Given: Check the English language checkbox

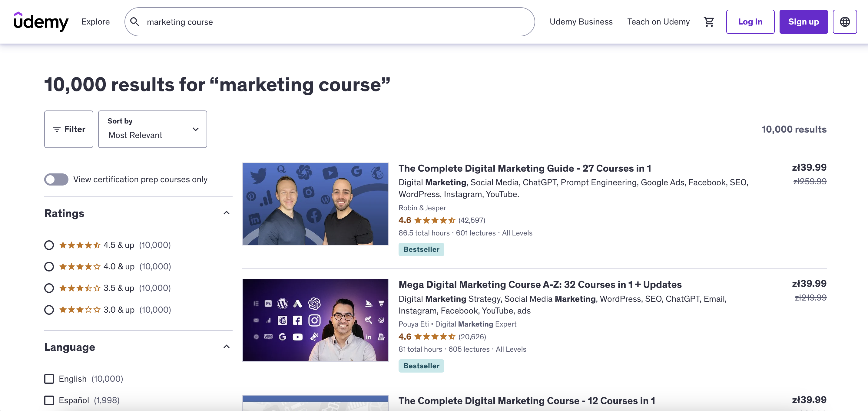Looking at the screenshot, I should 49,378.
